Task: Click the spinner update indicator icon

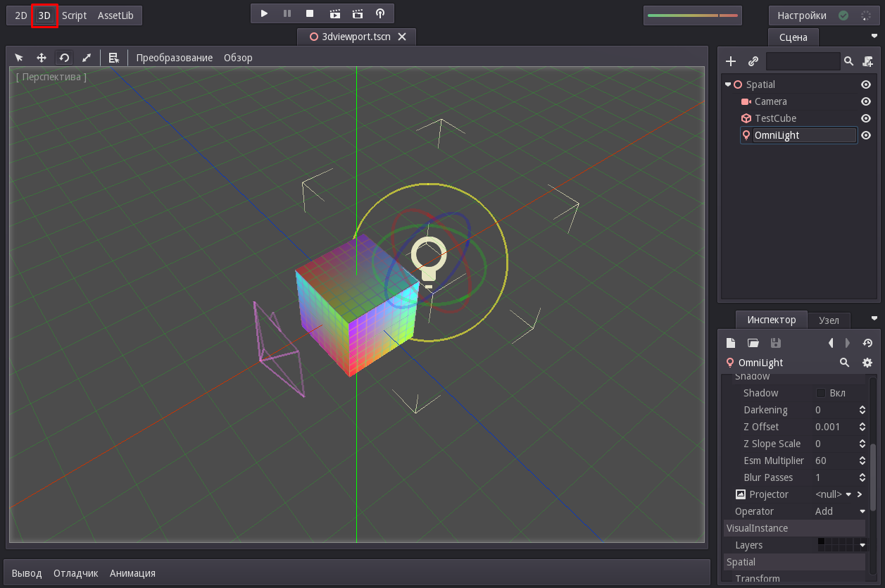Action: (x=865, y=15)
